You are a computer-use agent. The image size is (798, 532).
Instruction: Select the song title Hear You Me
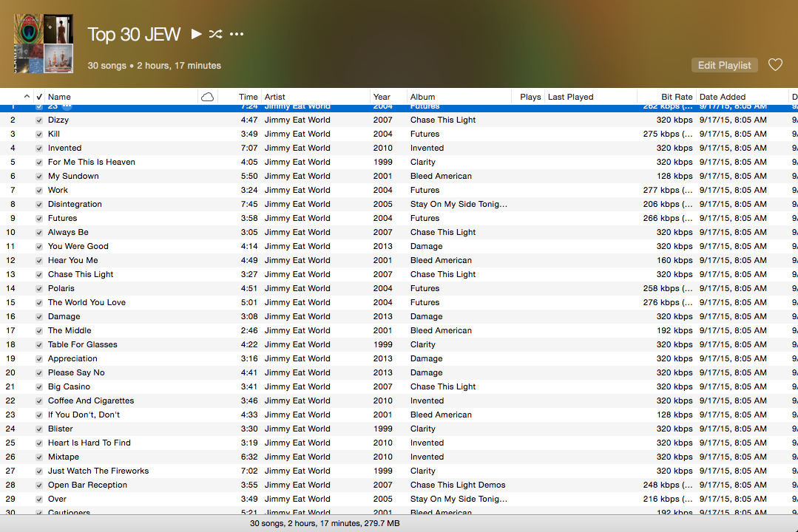(72, 260)
